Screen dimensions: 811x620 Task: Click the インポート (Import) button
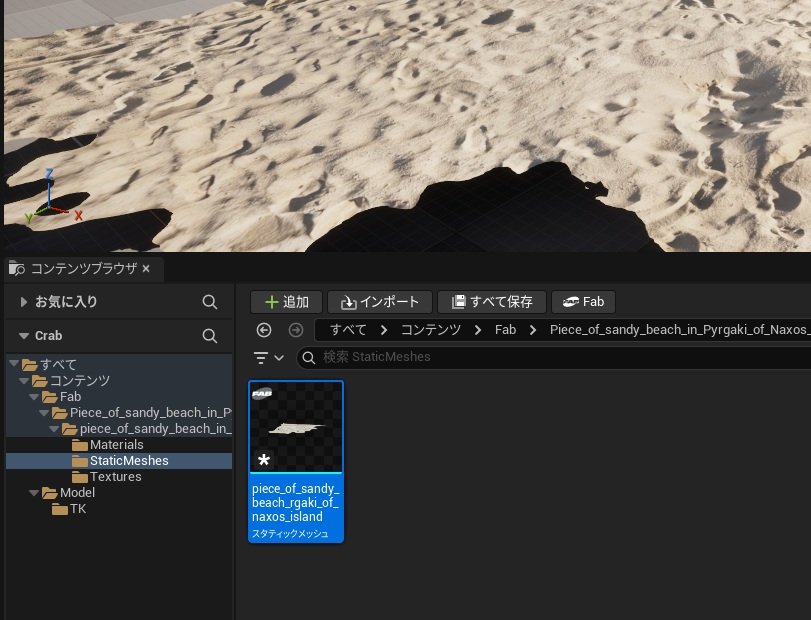click(379, 302)
